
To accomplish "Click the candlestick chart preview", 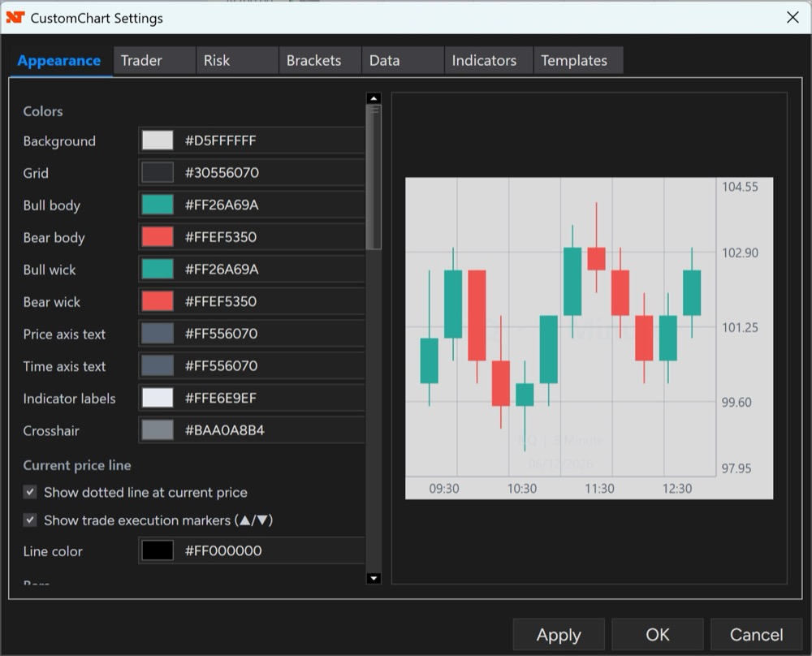I will pos(589,338).
